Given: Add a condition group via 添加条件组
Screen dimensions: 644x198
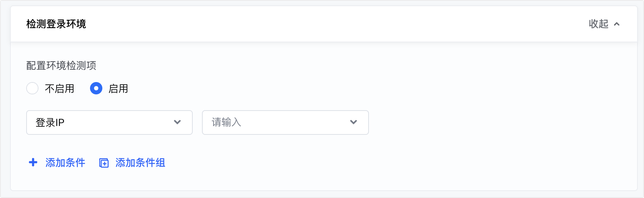Looking at the screenshot, I should tap(140, 163).
